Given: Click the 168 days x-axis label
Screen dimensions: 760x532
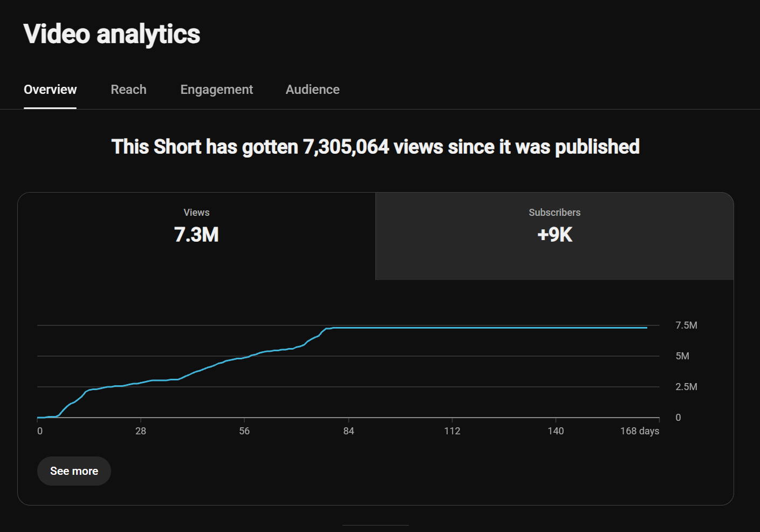Looking at the screenshot, I should tap(640, 431).
